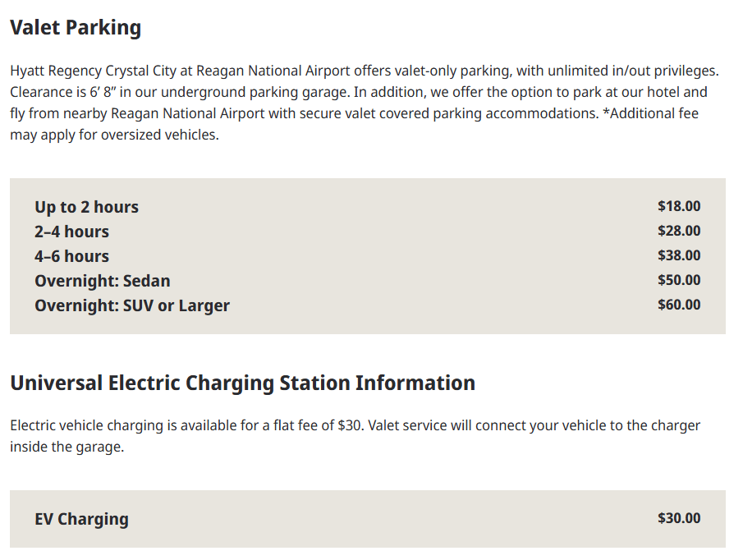
Task: Click the flat fee of $30 text
Action: coord(319,425)
